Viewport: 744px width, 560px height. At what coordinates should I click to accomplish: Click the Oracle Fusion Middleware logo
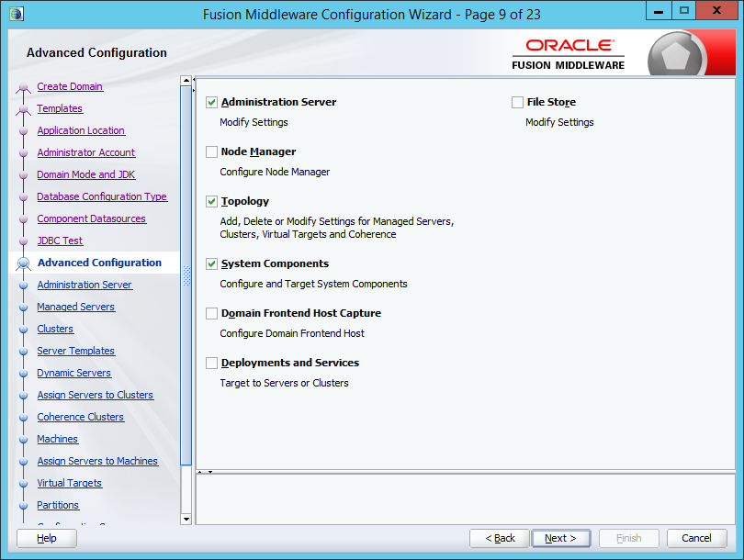pos(568,54)
